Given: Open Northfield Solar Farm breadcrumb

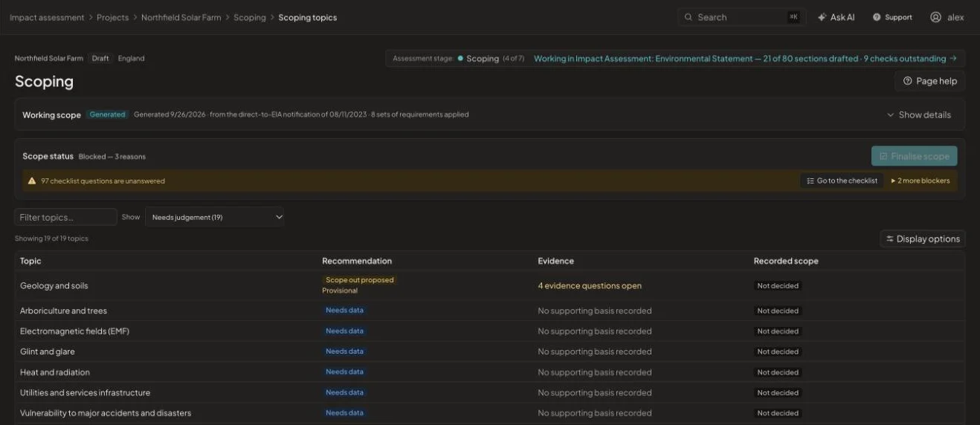Looking at the screenshot, I should coord(181,17).
